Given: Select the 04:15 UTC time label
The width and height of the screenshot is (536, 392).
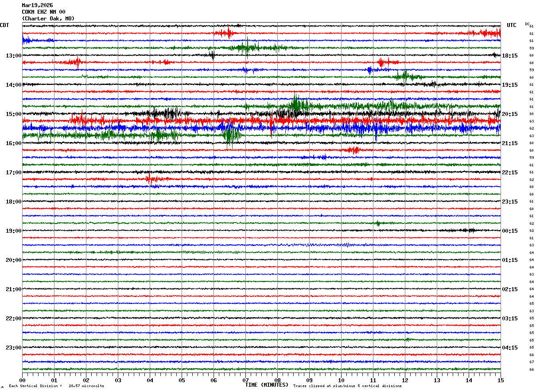Looking at the screenshot, I should coord(509,348).
